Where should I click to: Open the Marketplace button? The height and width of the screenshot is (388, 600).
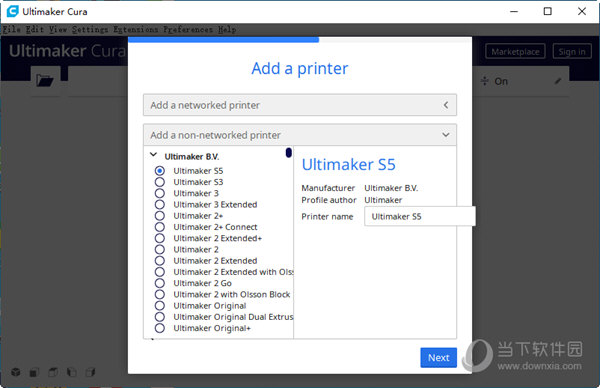(x=515, y=52)
